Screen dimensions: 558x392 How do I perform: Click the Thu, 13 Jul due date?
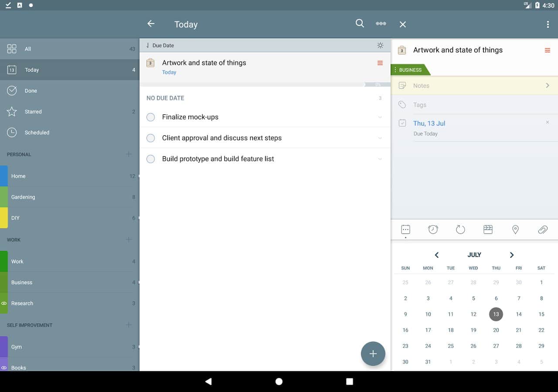tap(429, 124)
